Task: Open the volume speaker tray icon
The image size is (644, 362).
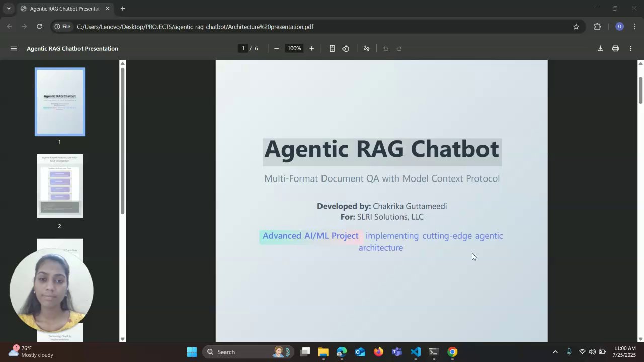Action: click(592, 352)
